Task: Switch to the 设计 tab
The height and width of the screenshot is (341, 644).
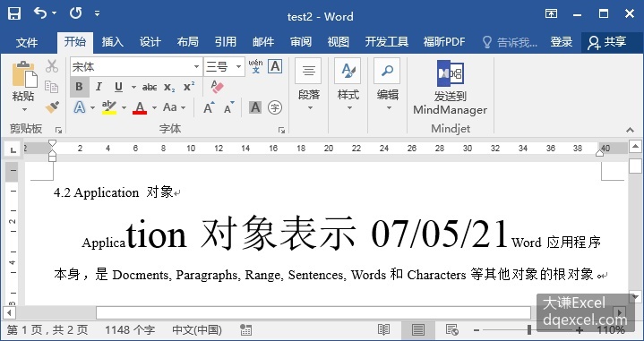Action: 150,42
